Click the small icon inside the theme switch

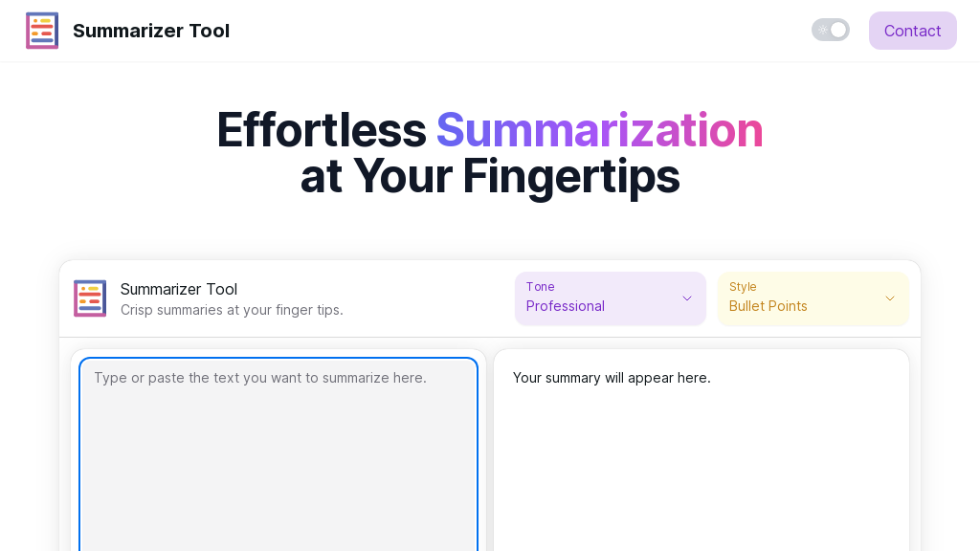(x=821, y=30)
